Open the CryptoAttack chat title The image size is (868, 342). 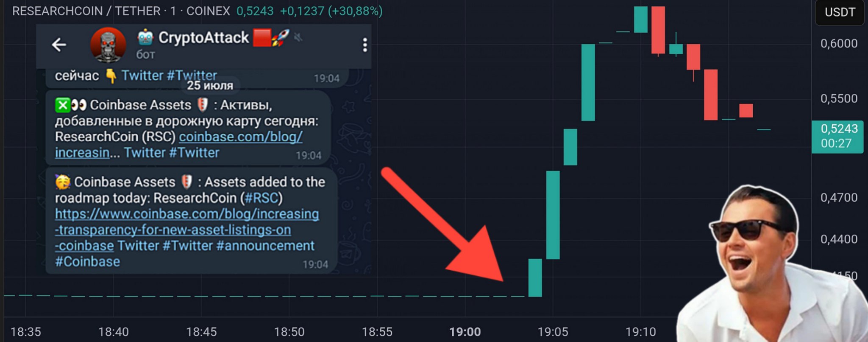[203, 37]
